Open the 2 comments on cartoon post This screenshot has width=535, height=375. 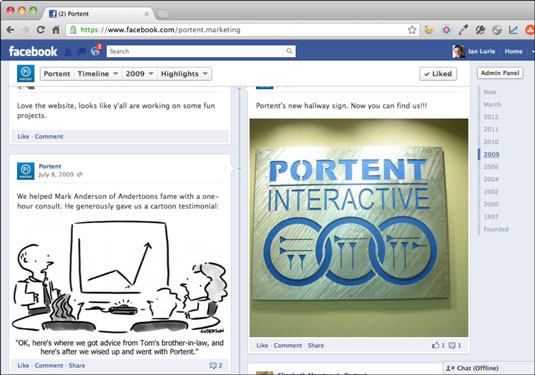(x=216, y=365)
